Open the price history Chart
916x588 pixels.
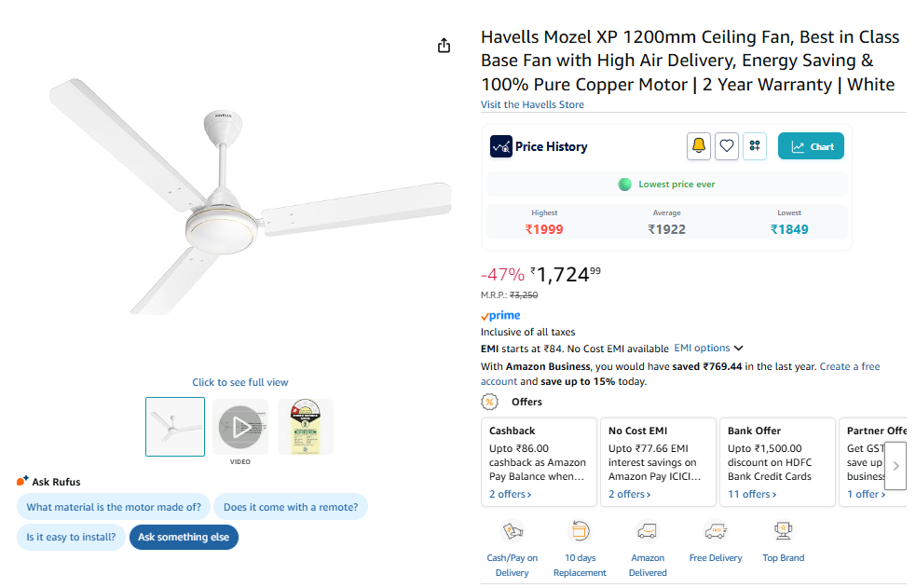coord(811,146)
